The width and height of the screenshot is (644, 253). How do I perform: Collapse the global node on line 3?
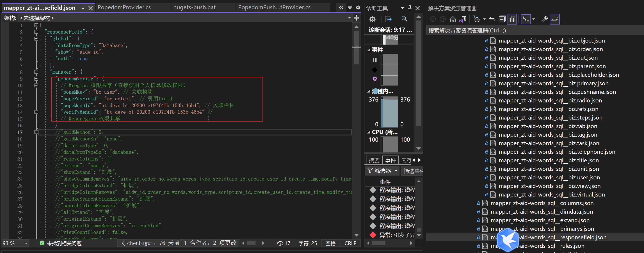(x=36, y=39)
